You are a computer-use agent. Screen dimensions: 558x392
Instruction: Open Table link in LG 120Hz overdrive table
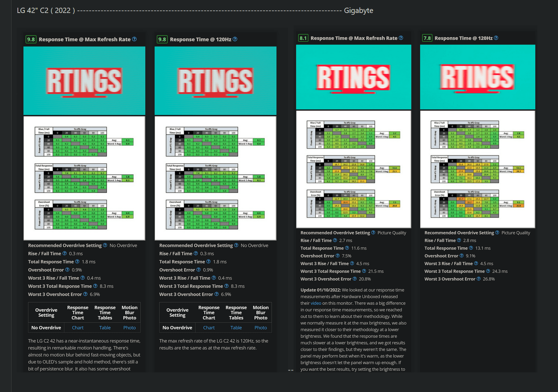click(236, 328)
